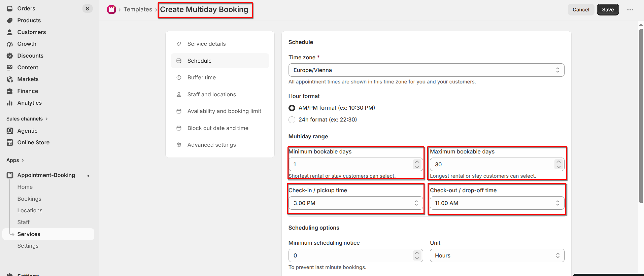This screenshot has width=644, height=276.
Task: Click the Appointment-Booking app icon in sidebar
Action: pos(10,175)
